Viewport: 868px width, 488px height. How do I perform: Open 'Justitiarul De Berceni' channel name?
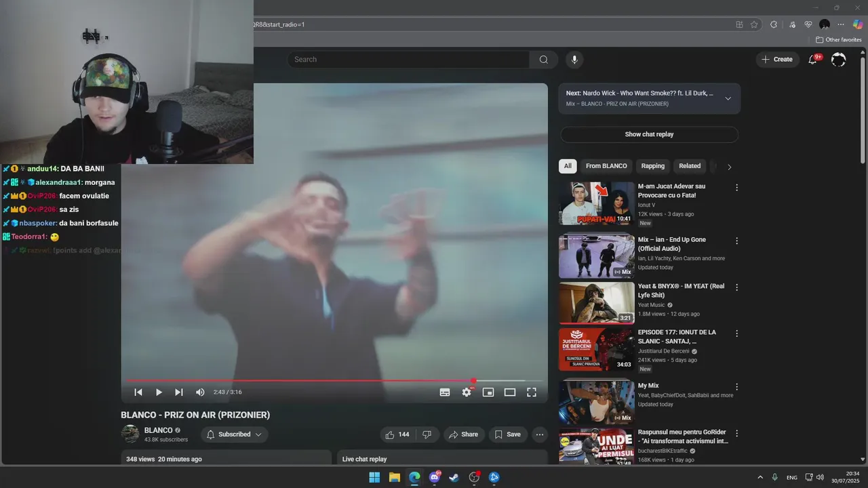[x=664, y=351]
